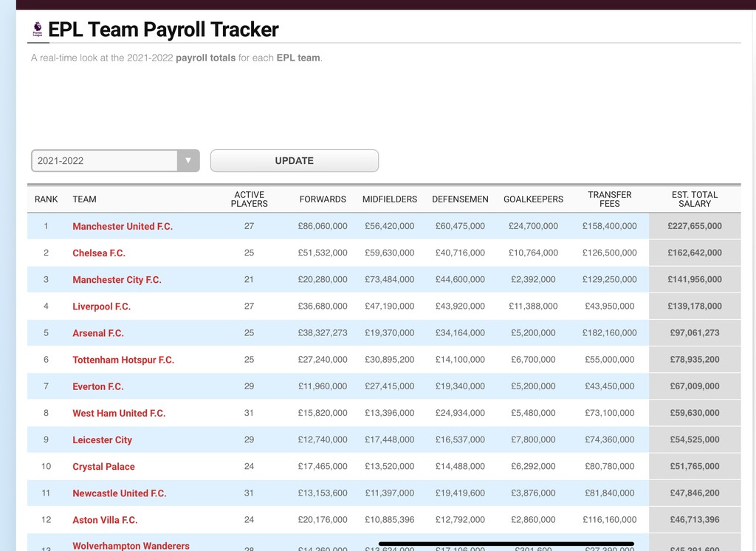Select Crystal Palace total salary £51,765,000

pyautogui.click(x=695, y=466)
